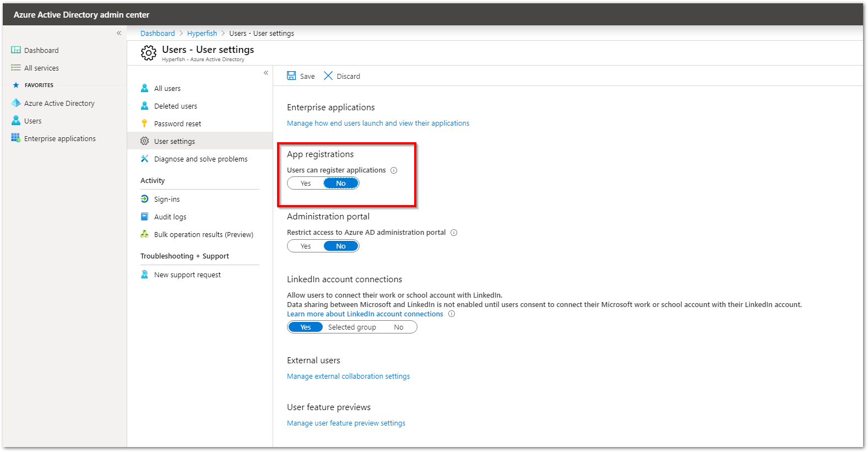
Task: Click info icon beside Restrict access to portal
Action: click(x=454, y=233)
